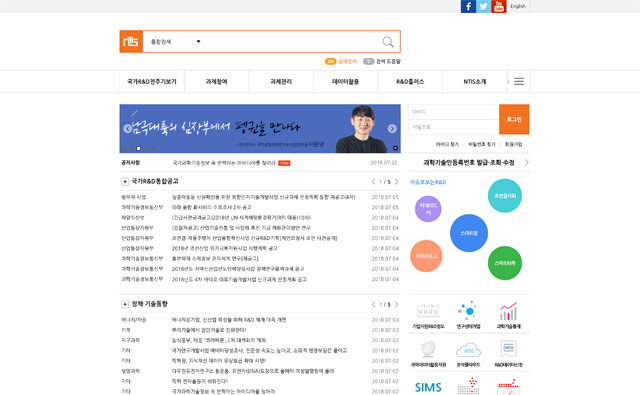Open the NTIS소개 menu
Image resolution: width=640 pixels, height=395 pixels.
(x=475, y=82)
